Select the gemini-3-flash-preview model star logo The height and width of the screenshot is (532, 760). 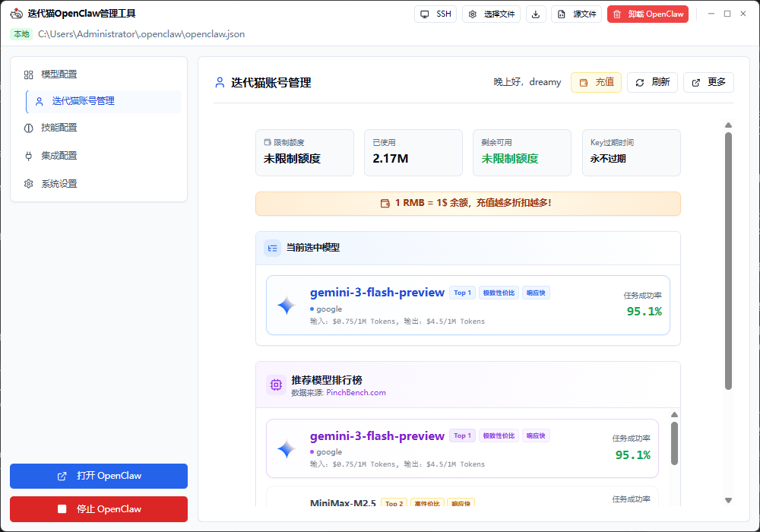pos(285,305)
